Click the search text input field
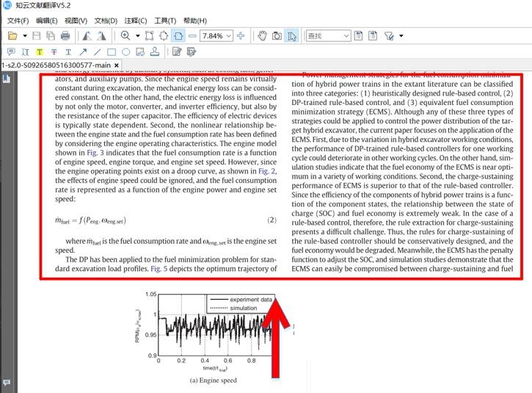Screen dimensions: 532x393 [324, 36]
